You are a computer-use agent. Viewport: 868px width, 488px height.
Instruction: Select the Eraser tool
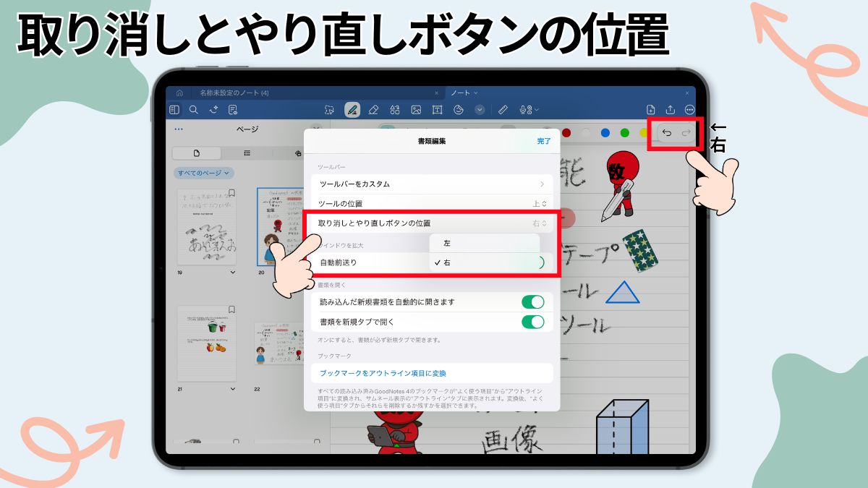(x=373, y=110)
